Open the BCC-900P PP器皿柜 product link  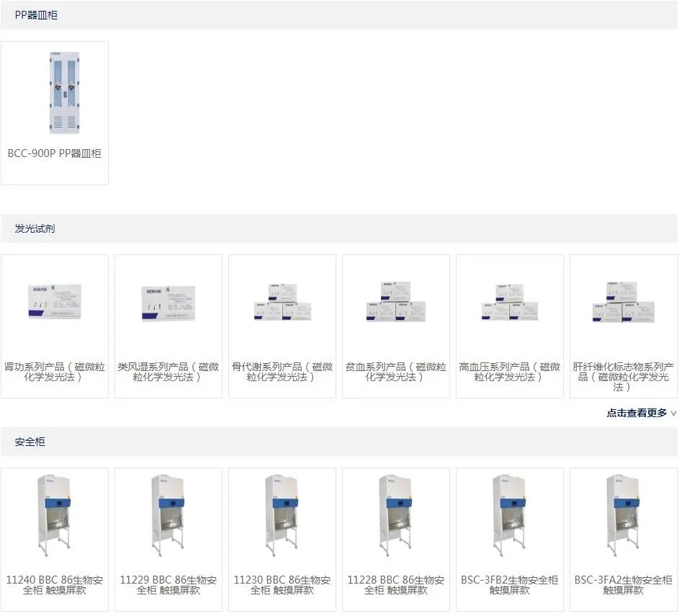tap(55, 153)
